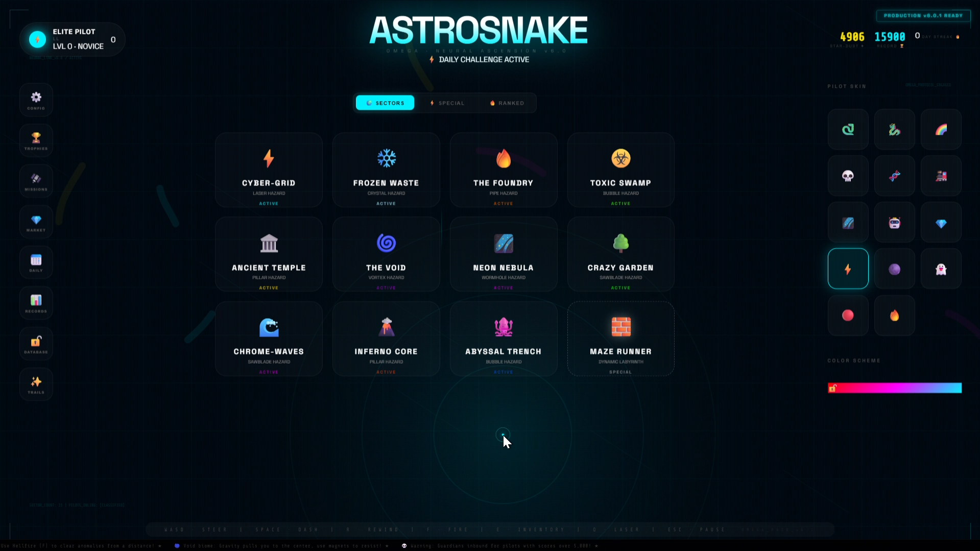This screenshot has height=551, width=980.
Task: Launch the Abyssal Trench sector
Action: point(504,339)
